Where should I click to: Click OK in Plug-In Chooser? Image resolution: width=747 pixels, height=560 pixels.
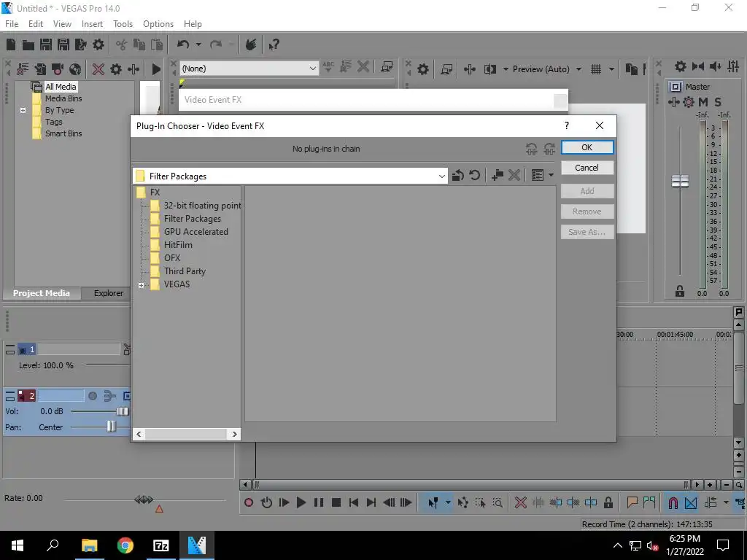(x=587, y=147)
